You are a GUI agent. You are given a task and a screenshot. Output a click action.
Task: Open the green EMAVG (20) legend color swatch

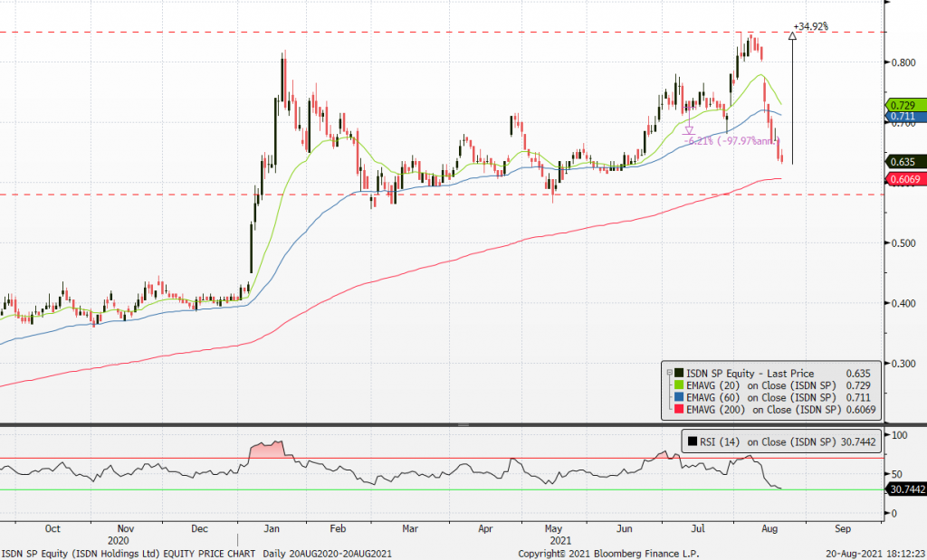pos(679,385)
